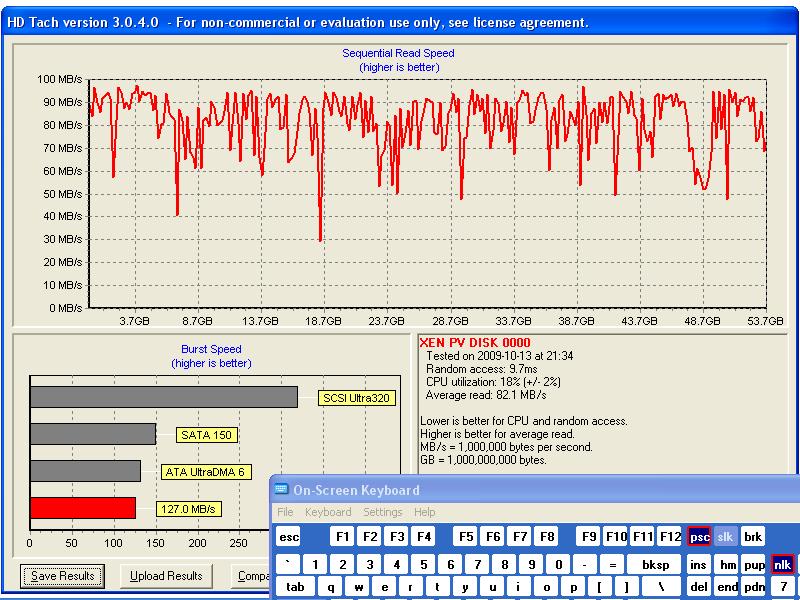Click the SCSI Ultra320 bar label

coord(357,398)
